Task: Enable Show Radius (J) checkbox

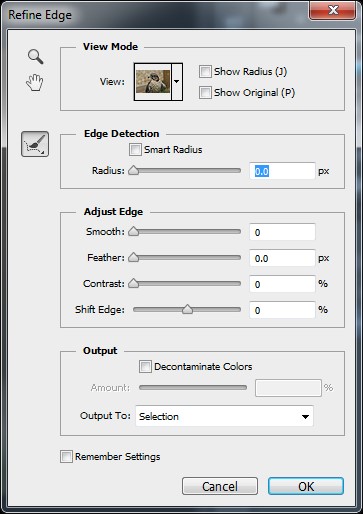Action: [x=205, y=72]
